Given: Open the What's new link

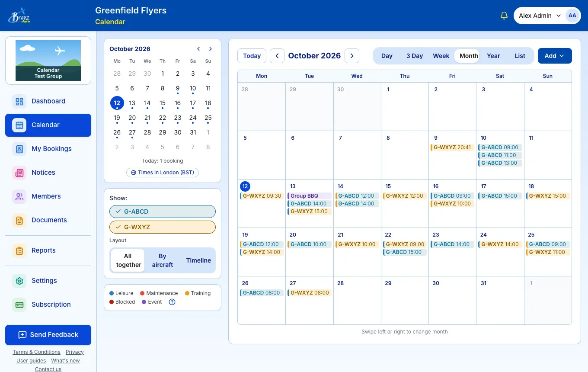Looking at the screenshot, I should coord(65,361).
